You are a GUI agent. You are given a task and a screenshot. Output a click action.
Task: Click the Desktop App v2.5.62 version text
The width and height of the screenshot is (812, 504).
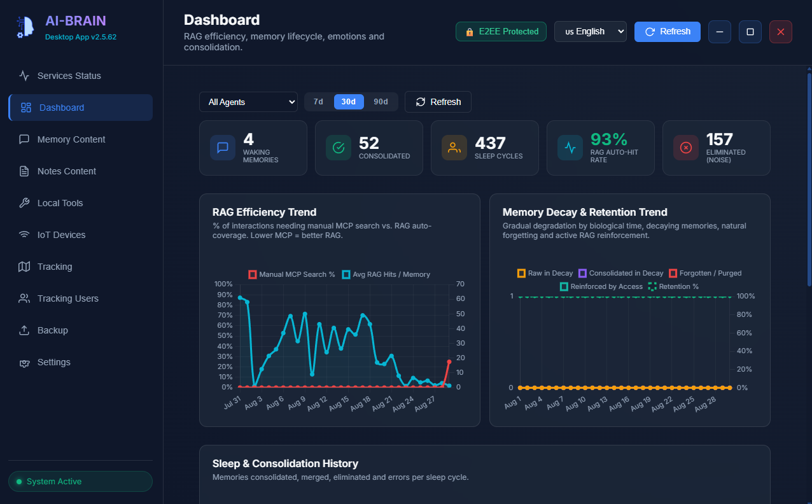(81, 37)
